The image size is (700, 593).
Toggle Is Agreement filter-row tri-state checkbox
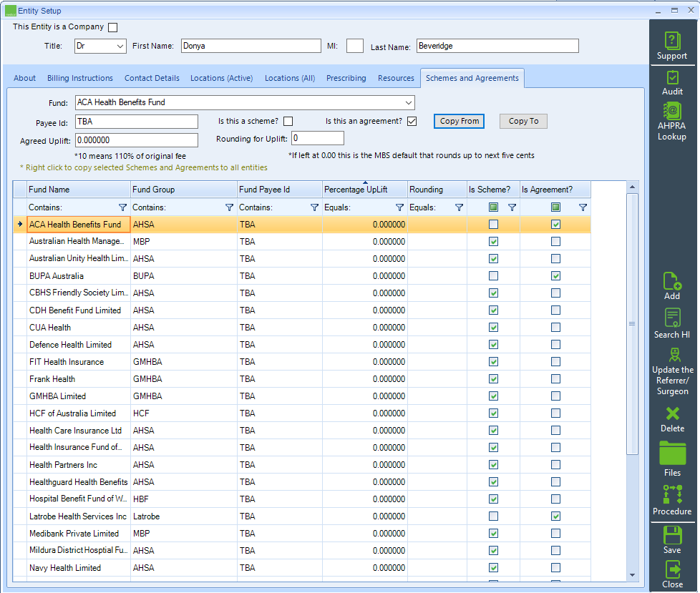tap(555, 207)
